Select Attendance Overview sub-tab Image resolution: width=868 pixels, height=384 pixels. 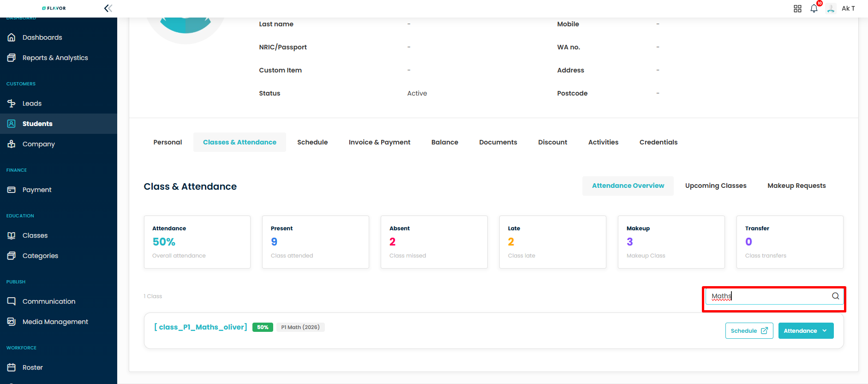coord(628,186)
